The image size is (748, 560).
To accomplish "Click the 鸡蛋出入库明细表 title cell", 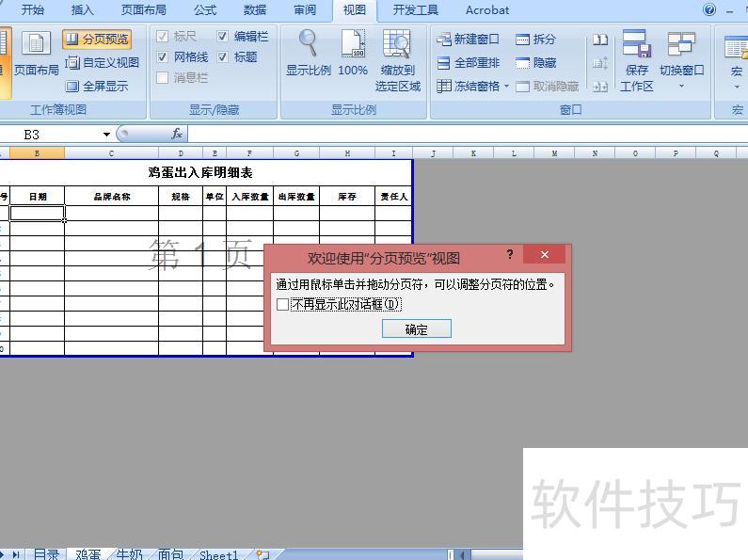I will pos(200,172).
